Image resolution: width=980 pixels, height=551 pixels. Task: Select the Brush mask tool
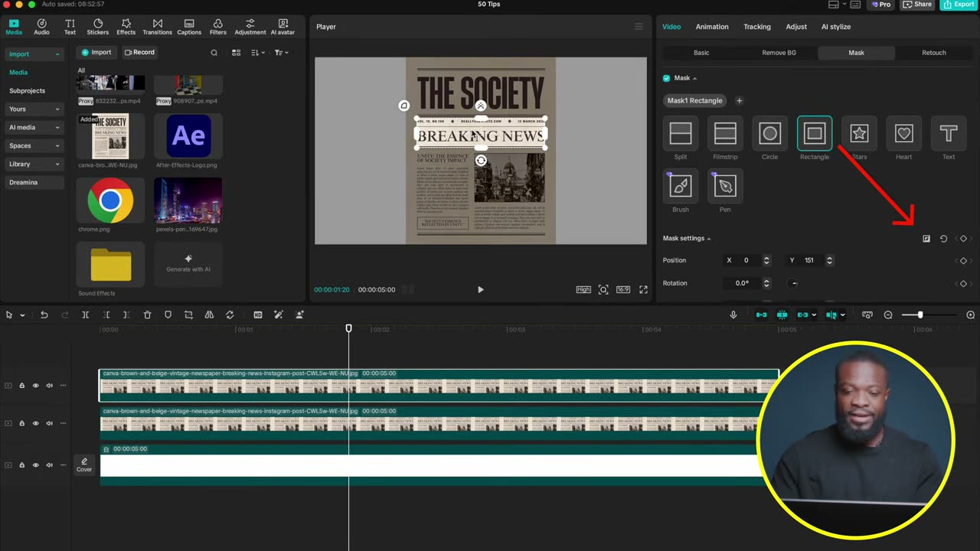tap(681, 186)
